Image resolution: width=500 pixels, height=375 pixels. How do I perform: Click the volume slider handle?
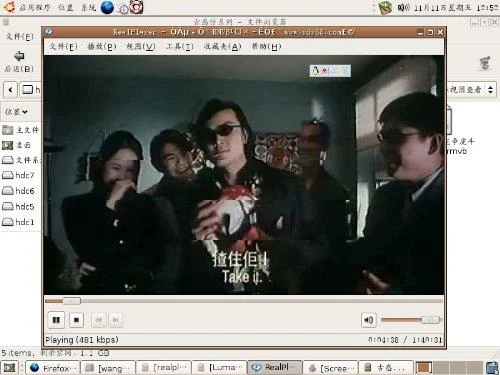pos(431,320)
